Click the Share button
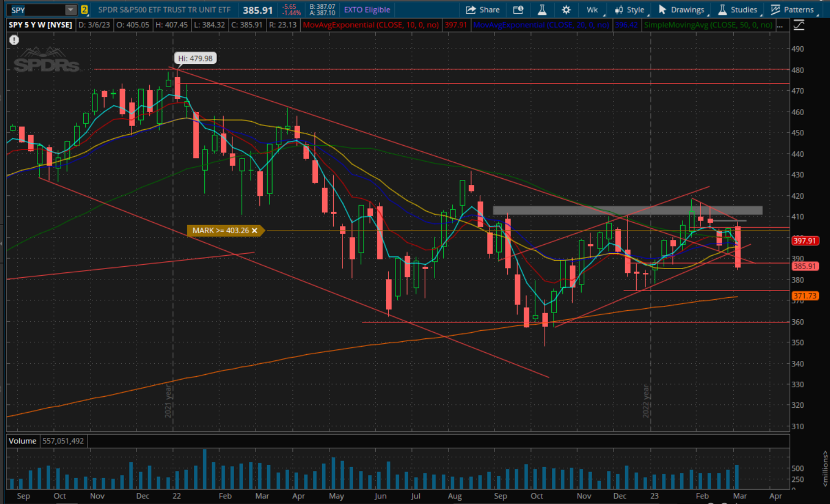 tap(482, 10)
